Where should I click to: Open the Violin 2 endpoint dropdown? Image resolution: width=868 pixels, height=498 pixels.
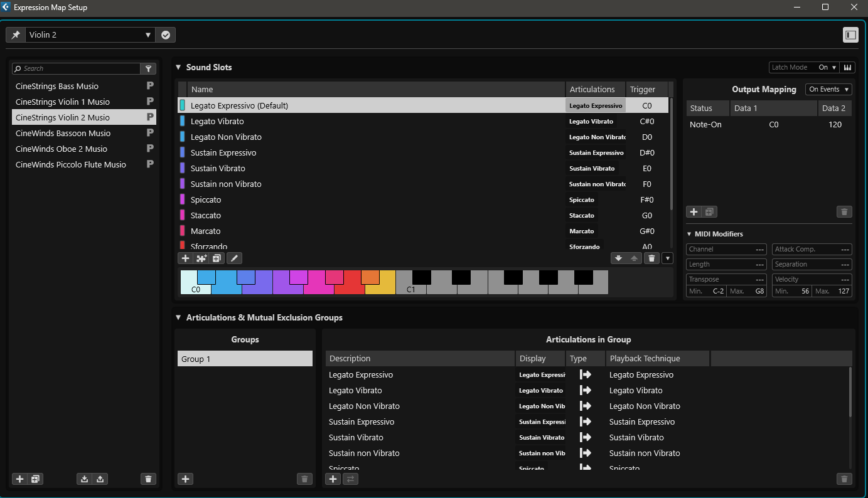coord(90,35)
